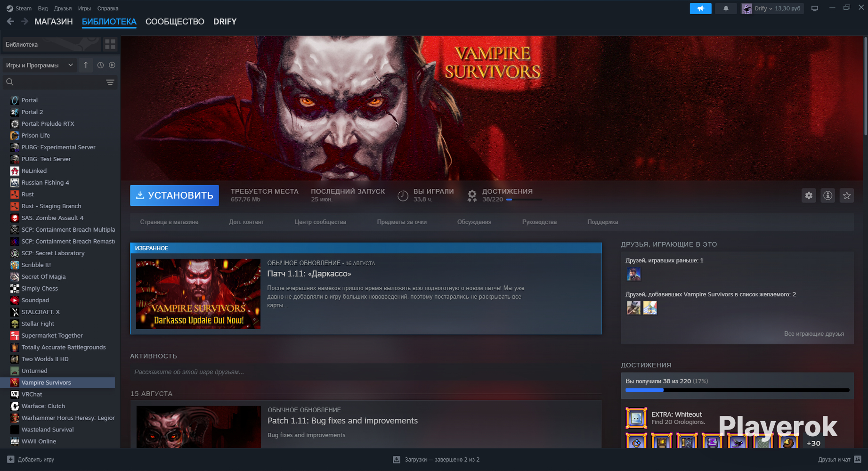Open first wishlisting friend's avatar
This screenshot has width=868, height=471.
pos(633,308)
